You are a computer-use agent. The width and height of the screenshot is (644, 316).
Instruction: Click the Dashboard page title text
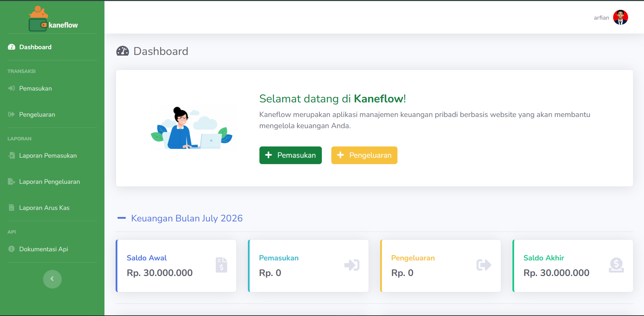pyautogui.click(x=161, y=51)
